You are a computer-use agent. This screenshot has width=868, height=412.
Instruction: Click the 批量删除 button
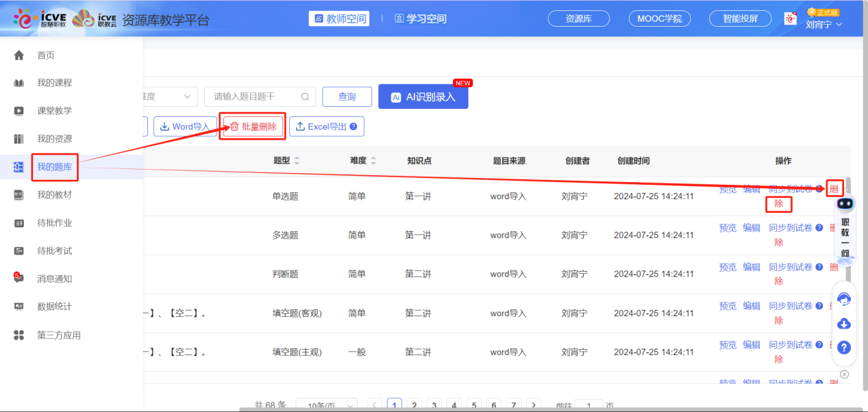tap(252, 127)
